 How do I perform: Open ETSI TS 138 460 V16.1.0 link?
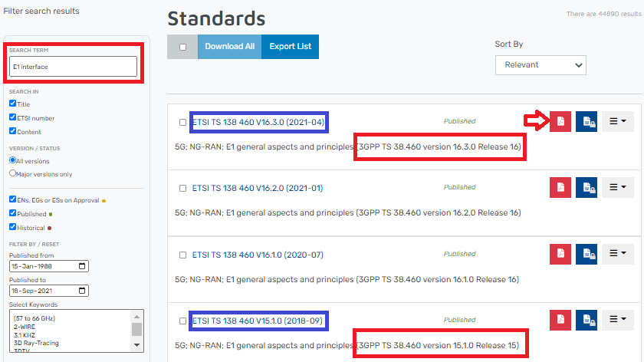pos(258,254)
